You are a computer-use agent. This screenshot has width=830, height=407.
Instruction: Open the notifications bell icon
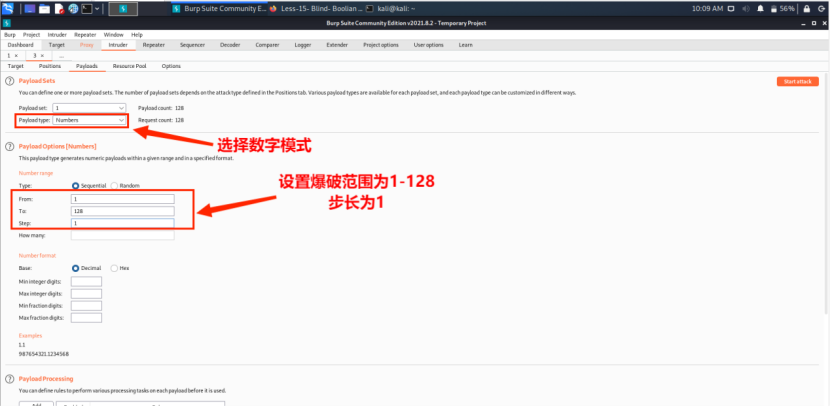coord(760,8)
